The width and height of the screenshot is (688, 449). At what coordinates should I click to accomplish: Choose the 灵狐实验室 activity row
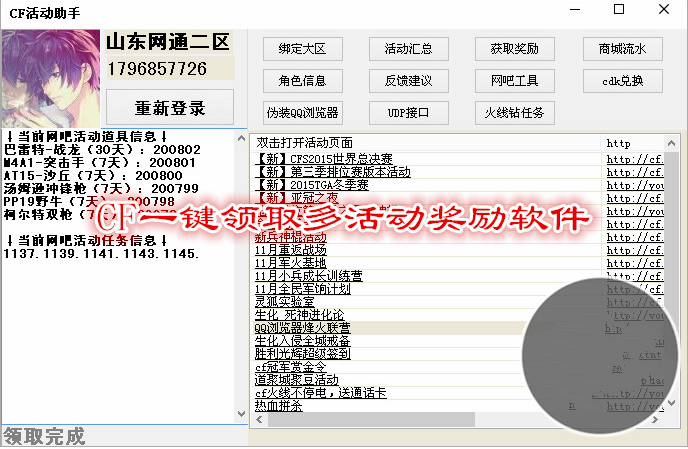pos(284,302)
